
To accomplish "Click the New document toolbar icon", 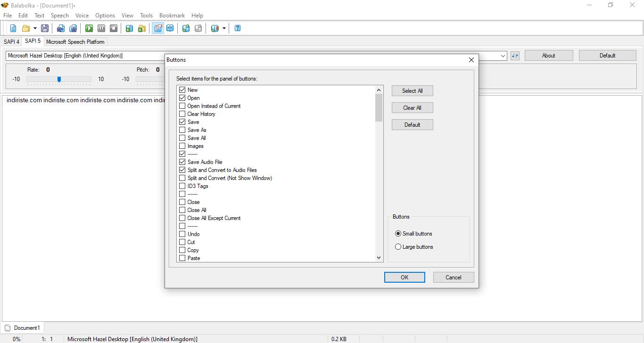I will (x=13, y=28).
